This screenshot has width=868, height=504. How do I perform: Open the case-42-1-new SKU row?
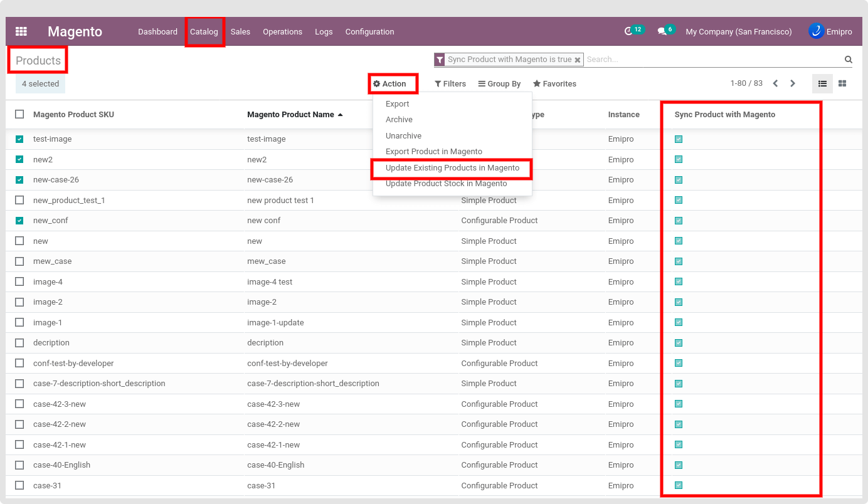click(x=60, y=445)
